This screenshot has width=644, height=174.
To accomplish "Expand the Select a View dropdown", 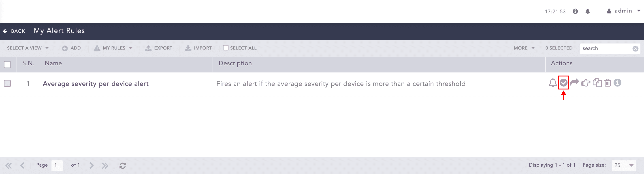I will tap(28, 48).
